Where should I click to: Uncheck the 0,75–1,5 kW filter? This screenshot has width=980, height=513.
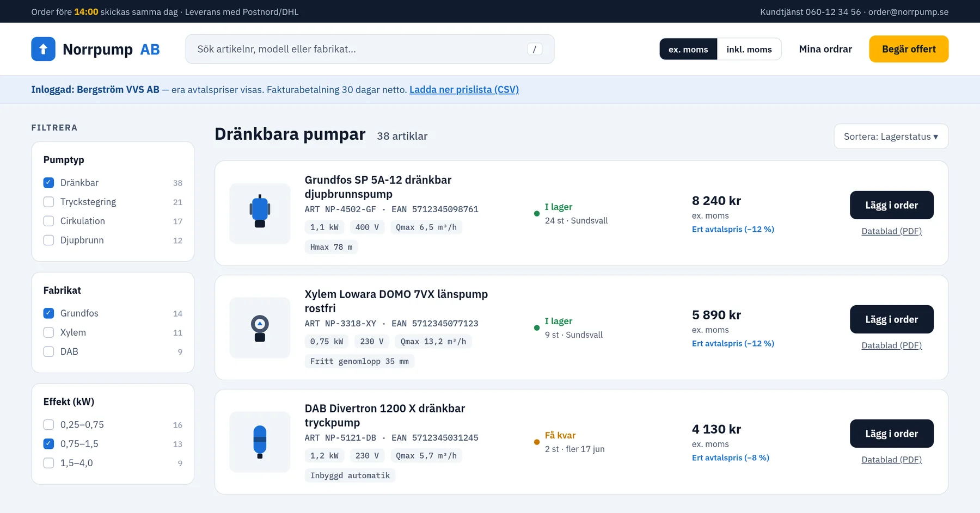[x=48, y=444]
